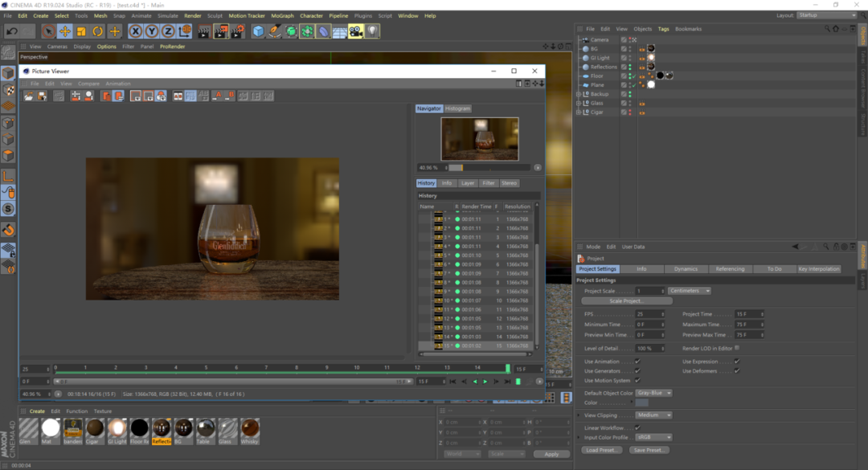Image resolution: width=868 pixels, height=470 pixels.
Task: Open the Referencing tab
Action: pos(730,269)
